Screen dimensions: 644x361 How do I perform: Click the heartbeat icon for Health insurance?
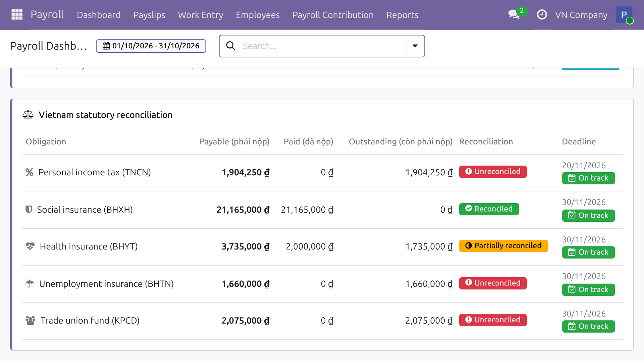coord(30,246)
